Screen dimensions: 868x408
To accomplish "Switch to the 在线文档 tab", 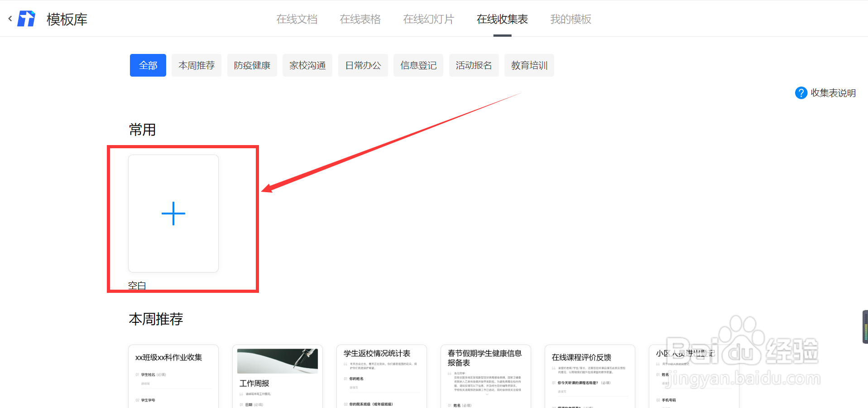I will (x=297, y=19).
